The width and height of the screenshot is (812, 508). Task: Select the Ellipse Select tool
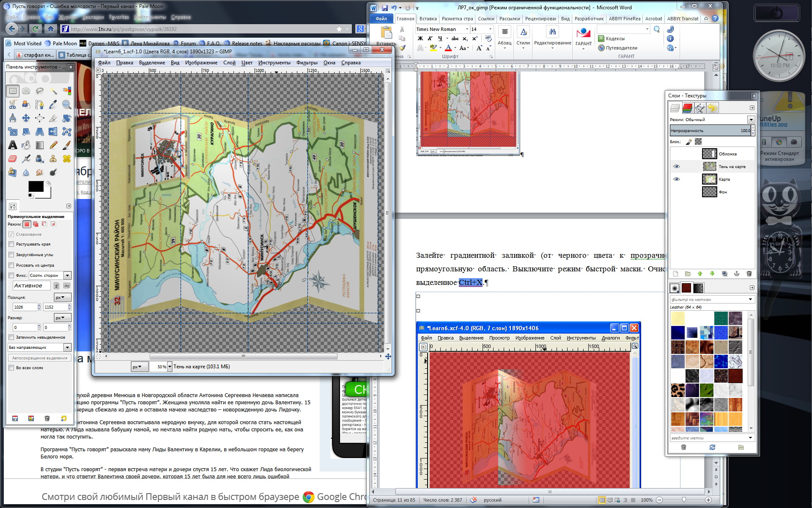26,91
